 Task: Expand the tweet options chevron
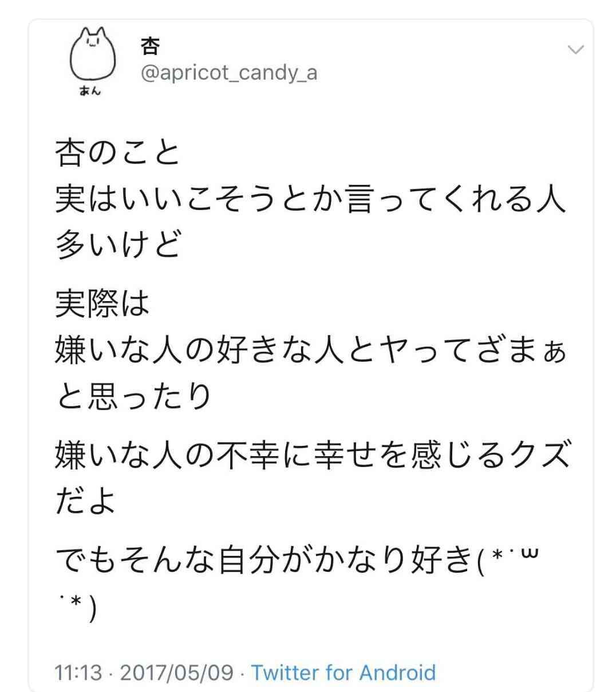tap(575, 50)
